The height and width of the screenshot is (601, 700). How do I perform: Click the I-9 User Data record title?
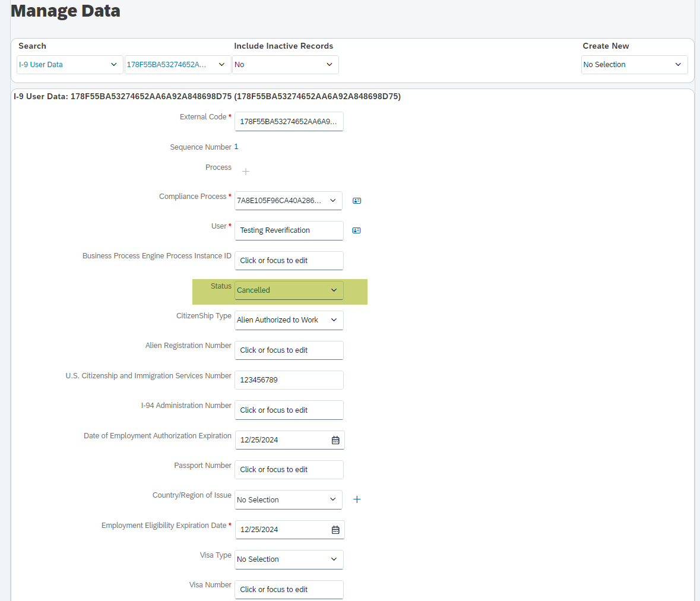(x=207, y=96)
